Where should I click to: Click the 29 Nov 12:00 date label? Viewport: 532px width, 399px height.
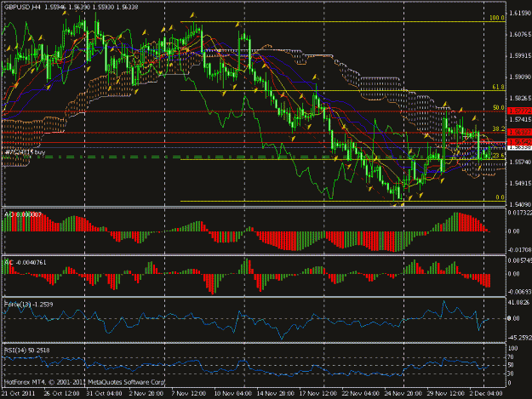(x=445, y=393)
